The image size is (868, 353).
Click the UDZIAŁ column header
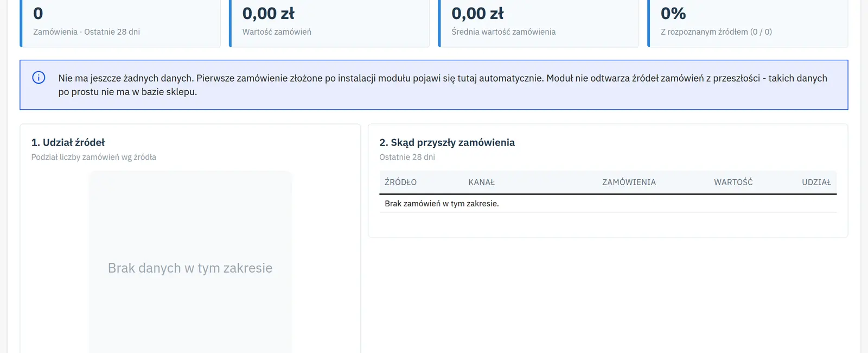[x=816, y=182]
